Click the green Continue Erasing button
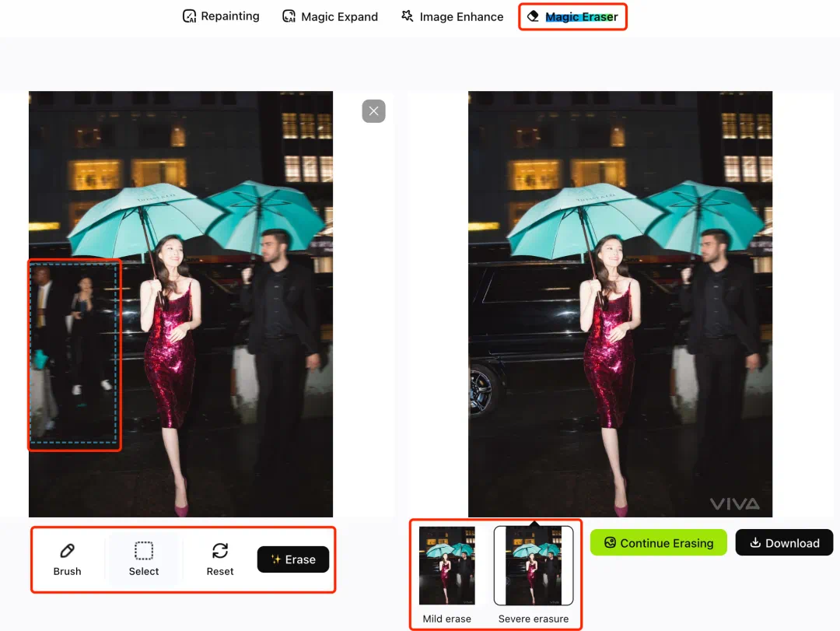This screenshot has height=631, width=840. 658,543
